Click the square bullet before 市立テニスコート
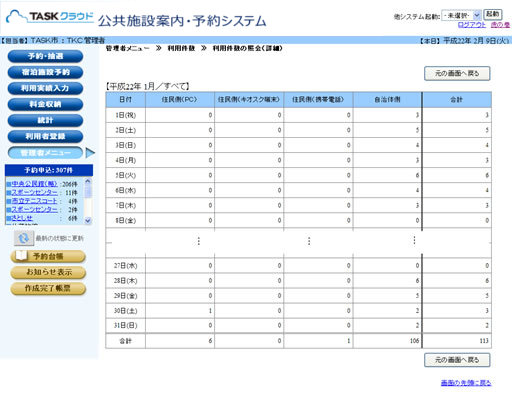 coord(9,201)
